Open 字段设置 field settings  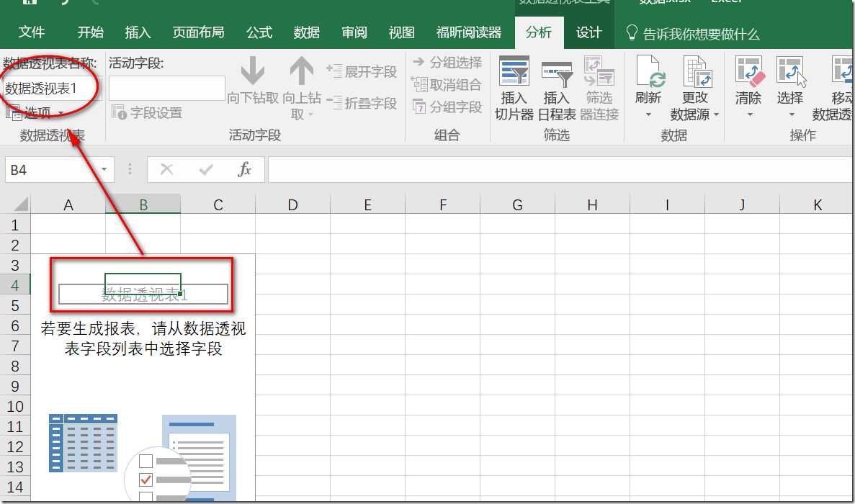coord(147,113)
